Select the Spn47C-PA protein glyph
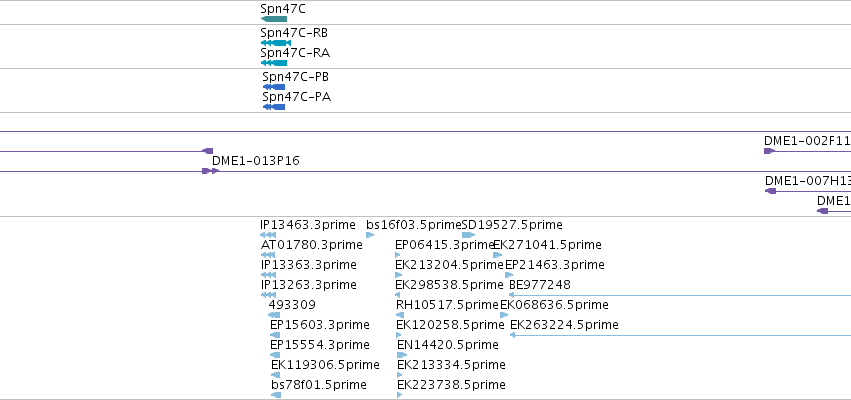Image resolution: width=851 pixels, height=400 pixels. (274, 107)
